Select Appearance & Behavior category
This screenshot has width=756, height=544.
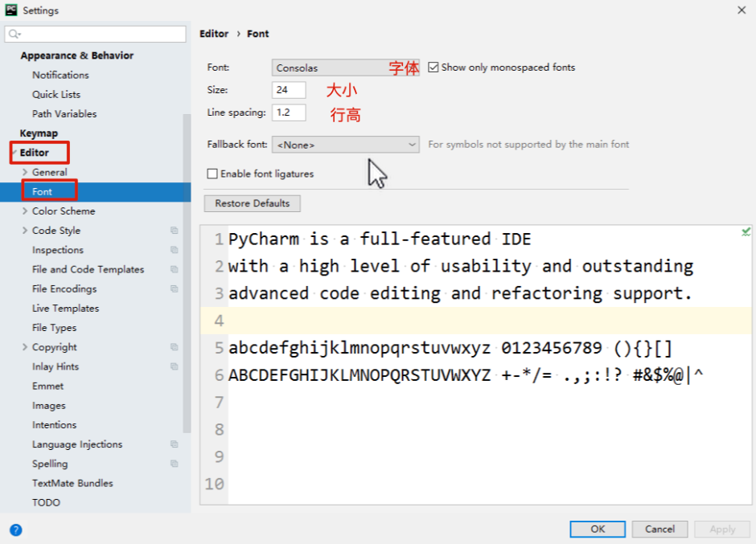pyautogui.click(x=76, y=55)
